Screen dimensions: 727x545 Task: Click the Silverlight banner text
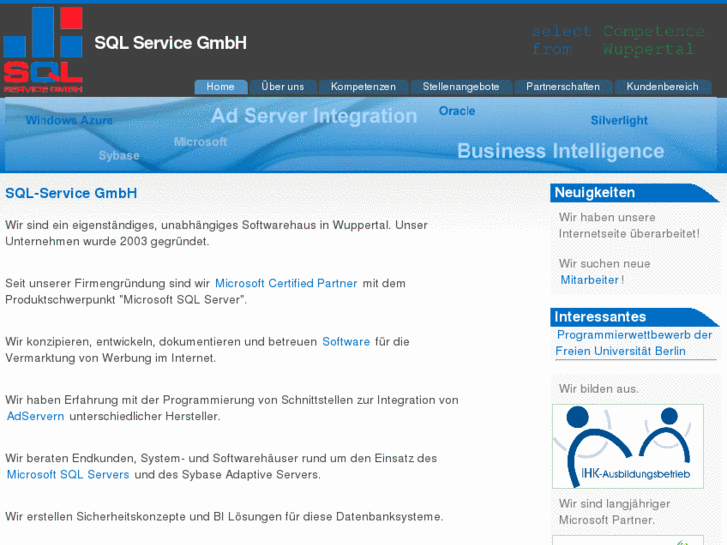tap(619, 121)
